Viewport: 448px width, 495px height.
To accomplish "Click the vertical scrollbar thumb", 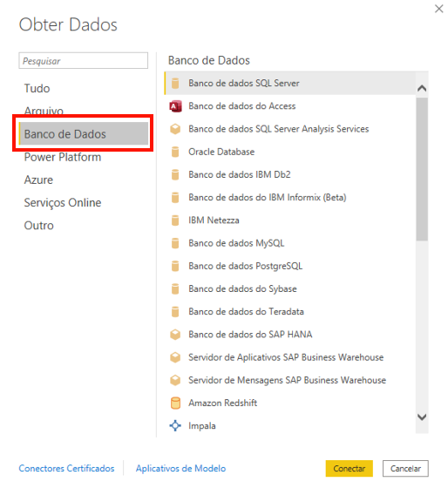I will 422,169.
